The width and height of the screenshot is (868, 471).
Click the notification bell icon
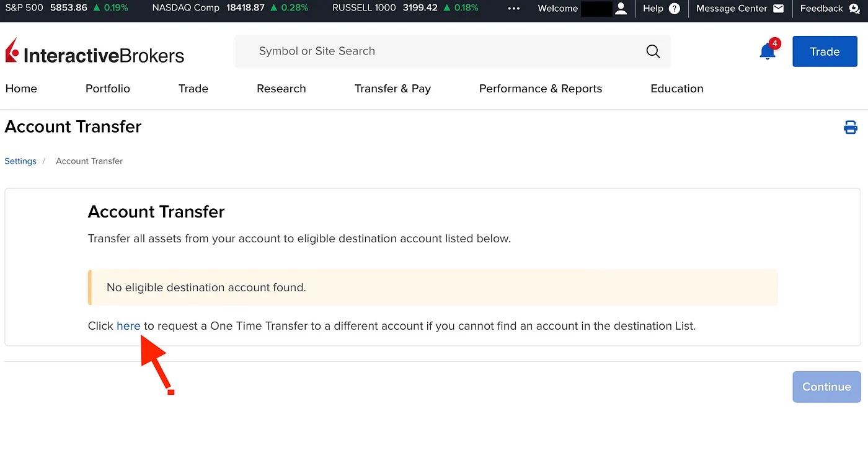pyautogui.click(x=768, y=51)
